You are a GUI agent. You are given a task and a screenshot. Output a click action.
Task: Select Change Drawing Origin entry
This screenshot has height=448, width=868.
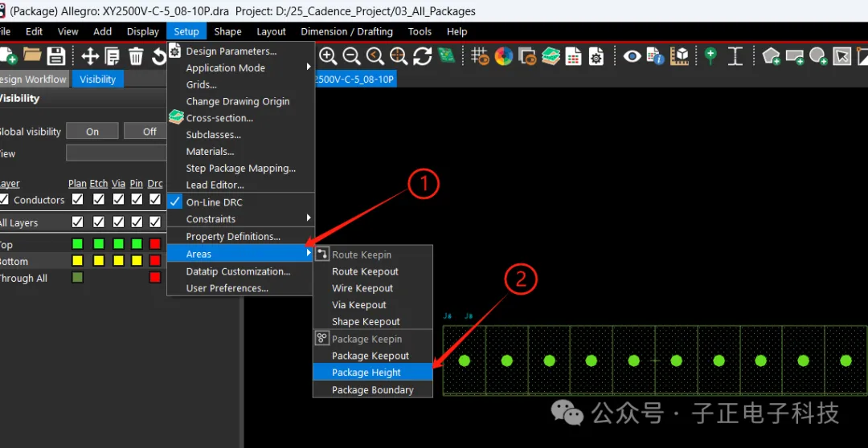tap(241, 101)
